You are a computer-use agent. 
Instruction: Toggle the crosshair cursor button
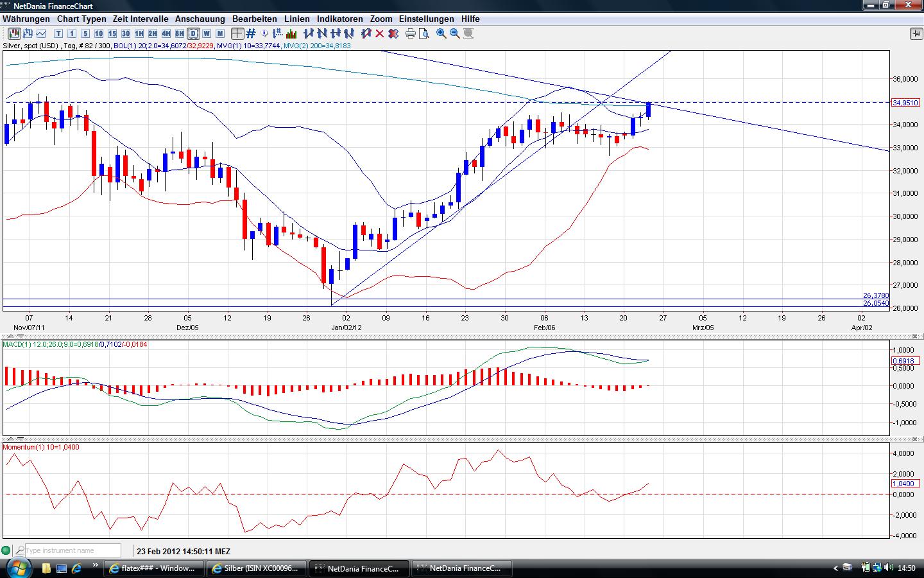(x=237, y=33)
